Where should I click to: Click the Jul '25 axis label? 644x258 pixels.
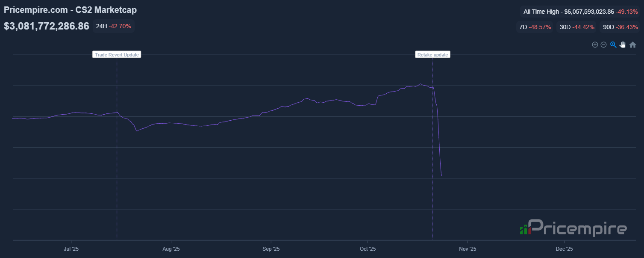pyautogui.click(x=71, y=249)
